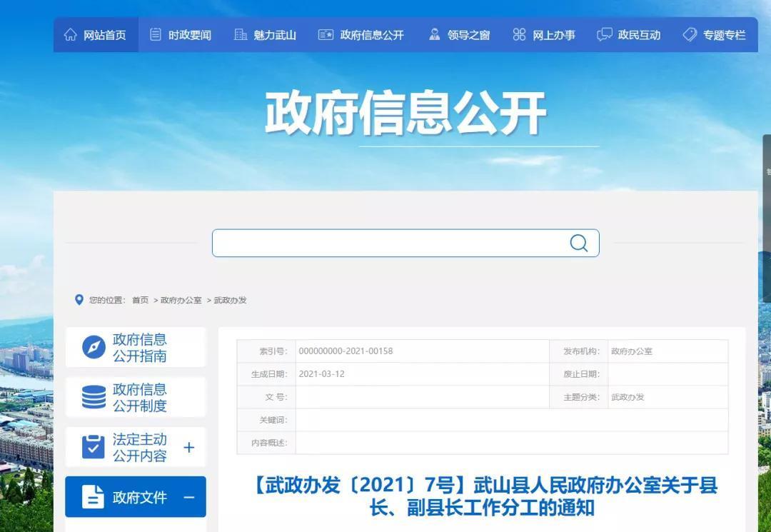The height and width of the screenshot is (532, 771).
Task: Click the clipboard icon for 法定主动公开内容
Action: click(x=94, y=447)
